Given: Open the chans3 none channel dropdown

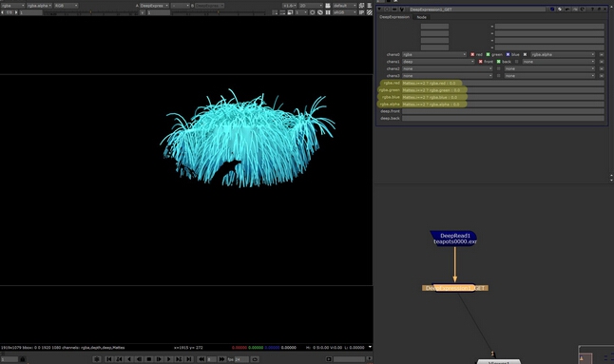Looking at the screenshot, I should click(447, 76).
